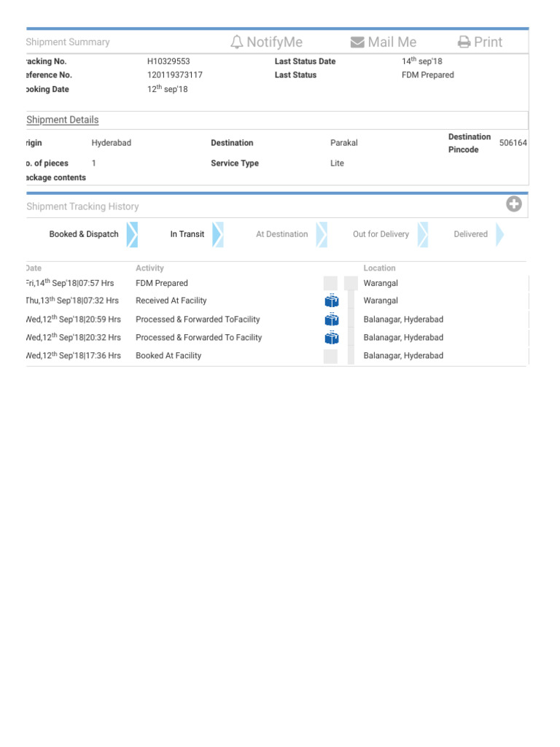Click reference number 120119373117
This screenshot has height=747, width=560.
pos(175,75)
